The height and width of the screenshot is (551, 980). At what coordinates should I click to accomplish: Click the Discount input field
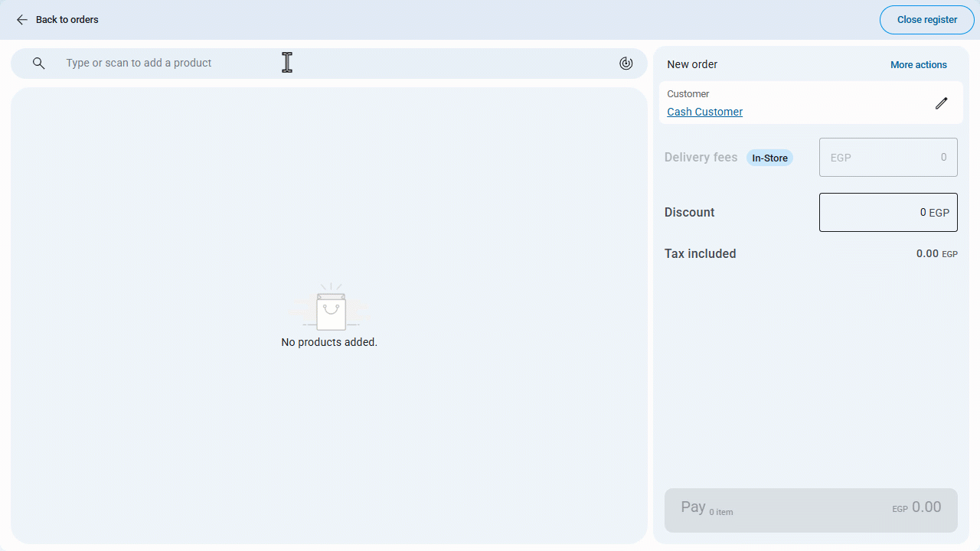pyautogui.click(x=888, y=213)
